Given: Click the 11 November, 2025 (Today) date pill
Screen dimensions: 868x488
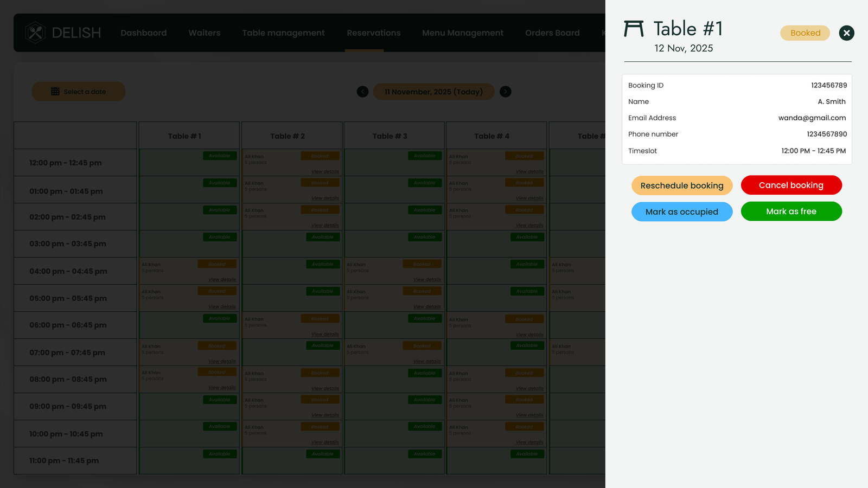Looking at the screenshot, I should pyautogui.click(x=433, y=92).
